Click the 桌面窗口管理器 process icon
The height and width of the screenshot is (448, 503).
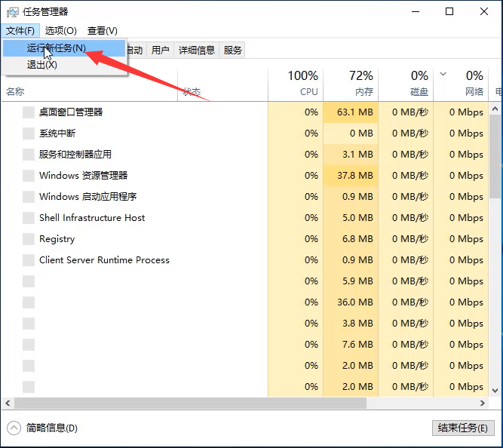pyautogui.click(x=29, y=112)
